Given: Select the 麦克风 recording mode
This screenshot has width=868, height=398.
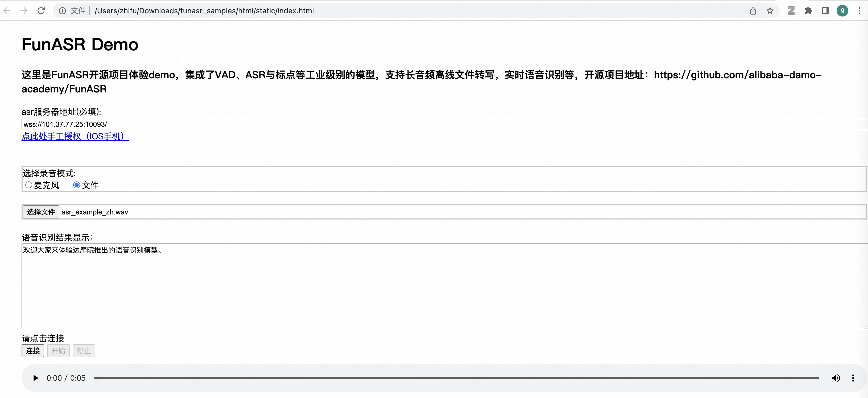Looking at the screenshot, I should [x=29, y=185].
